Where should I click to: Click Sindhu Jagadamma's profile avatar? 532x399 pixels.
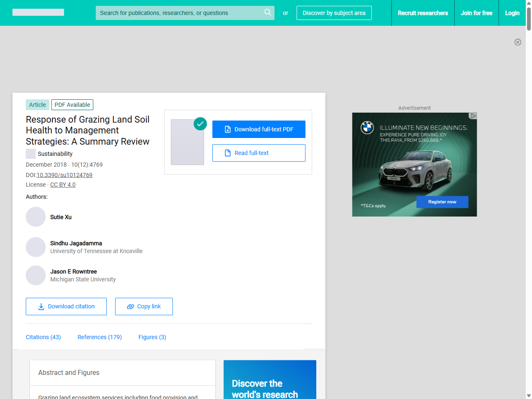pos(36,247)
